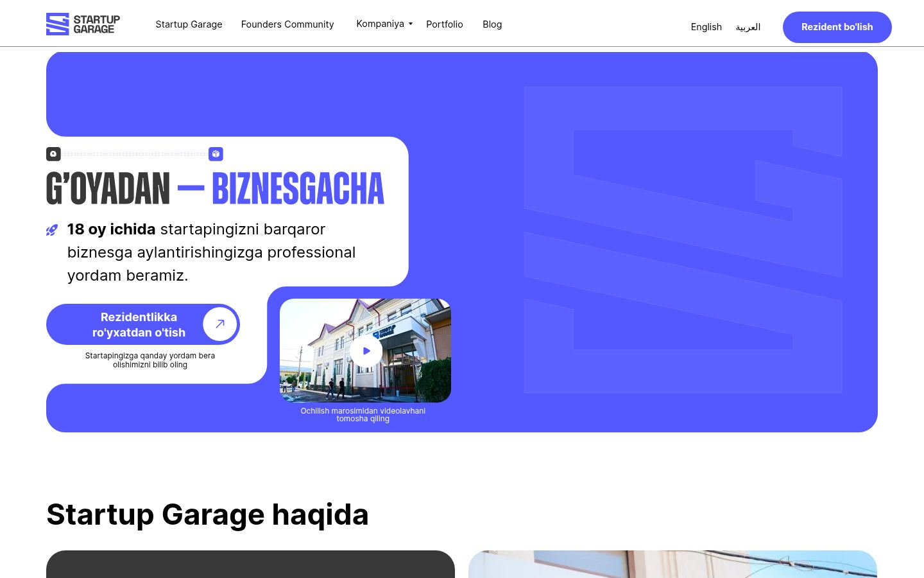This screenshot has width=924, height=578.
Task: Click the Ochilish marosimidan videolavhani caption
Action: tap(363, 415)
